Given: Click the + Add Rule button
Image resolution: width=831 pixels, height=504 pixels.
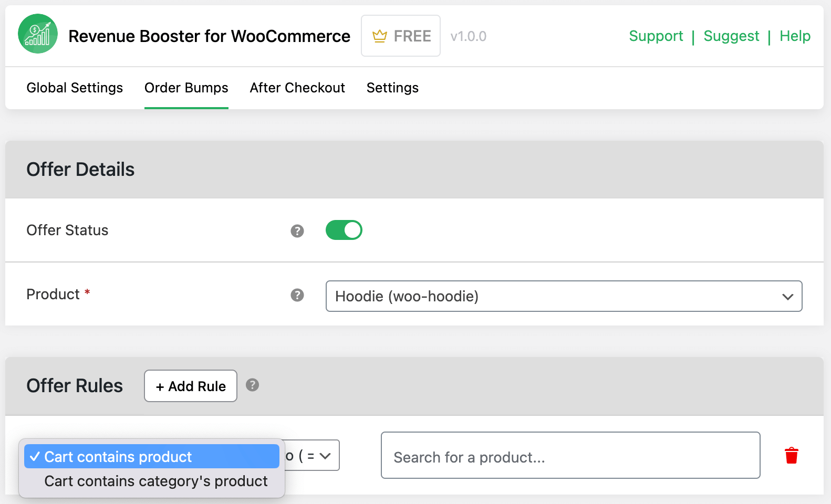Looking at the screenshot, I should tap(191, 386).
